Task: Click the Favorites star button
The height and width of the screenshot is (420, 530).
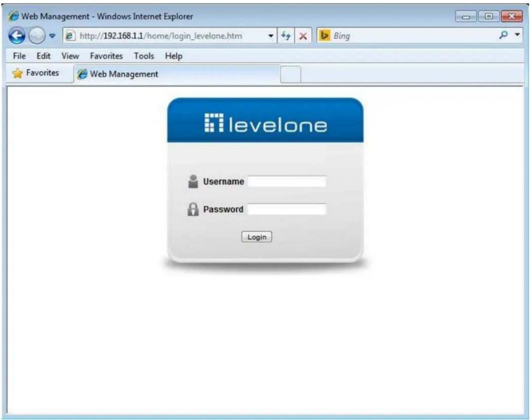Action: 36,73
